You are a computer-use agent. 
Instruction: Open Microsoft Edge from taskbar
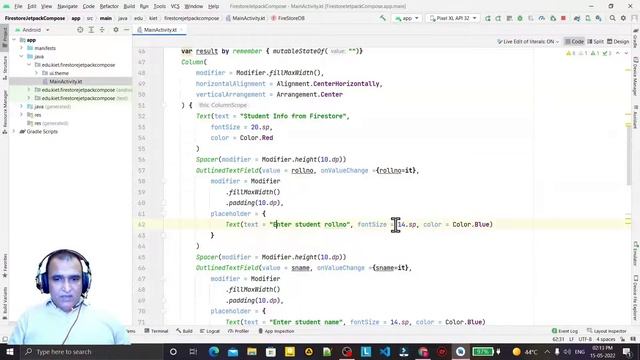[213, 352]
